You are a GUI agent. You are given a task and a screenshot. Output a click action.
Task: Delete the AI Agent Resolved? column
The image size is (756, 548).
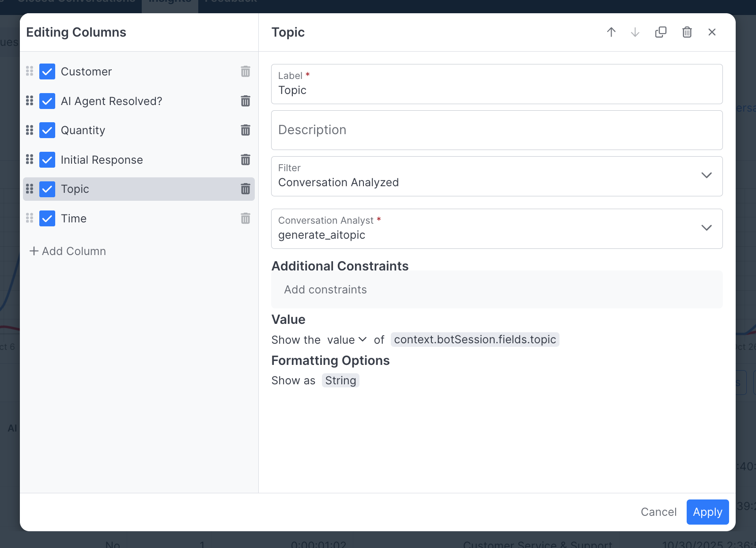point(246,101)
